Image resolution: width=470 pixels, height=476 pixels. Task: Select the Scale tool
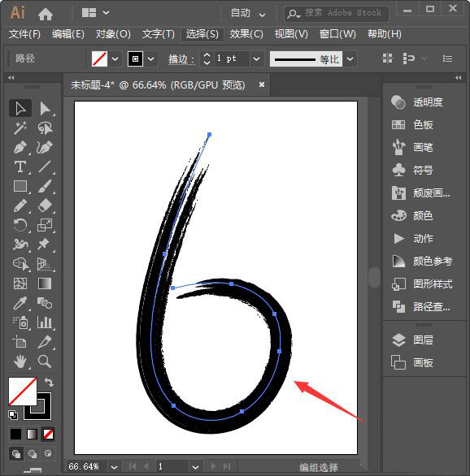(x=45, y=225)
